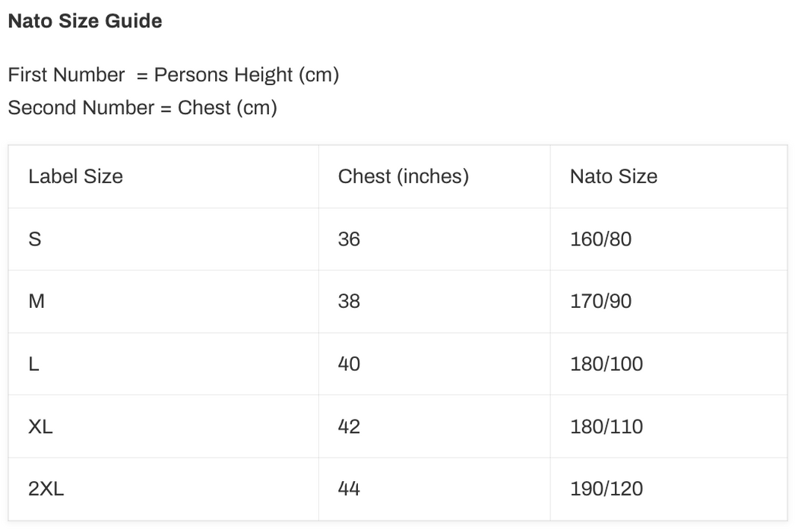
Task: Select the 180/110 Nato size value
Action: (606, 426)
